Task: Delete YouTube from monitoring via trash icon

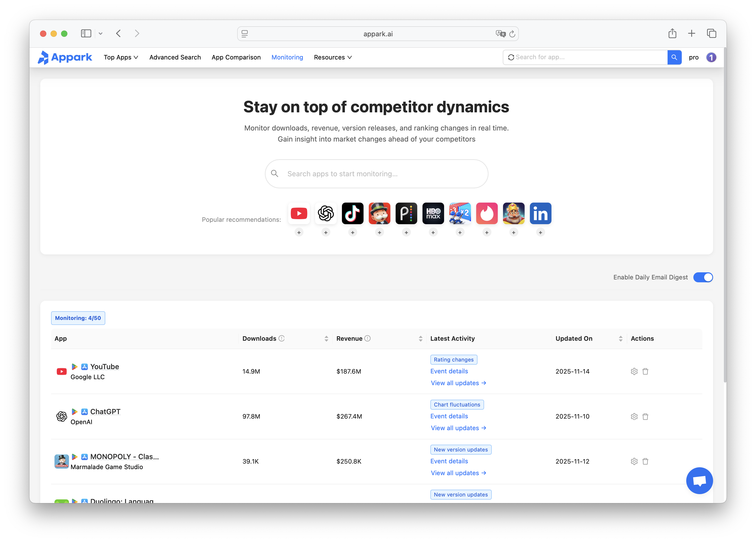Action: click(646, 371)
